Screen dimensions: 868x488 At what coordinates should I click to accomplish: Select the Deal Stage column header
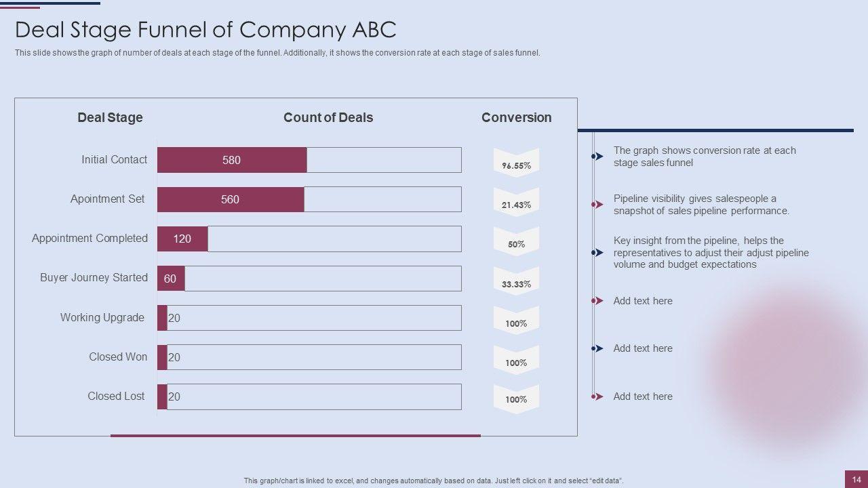(x=110, y=117)
